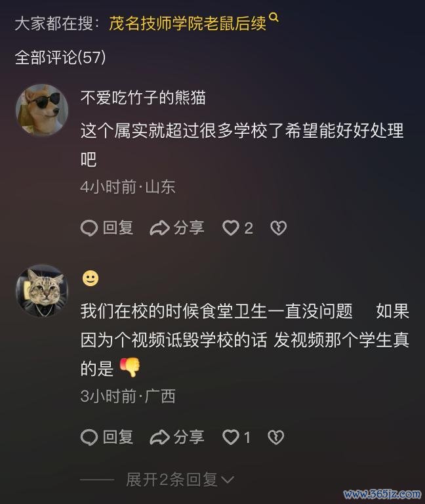Dislike the Shandong comment with broken heart
This screenshot has height=504, width=425.
click(278, 228)
